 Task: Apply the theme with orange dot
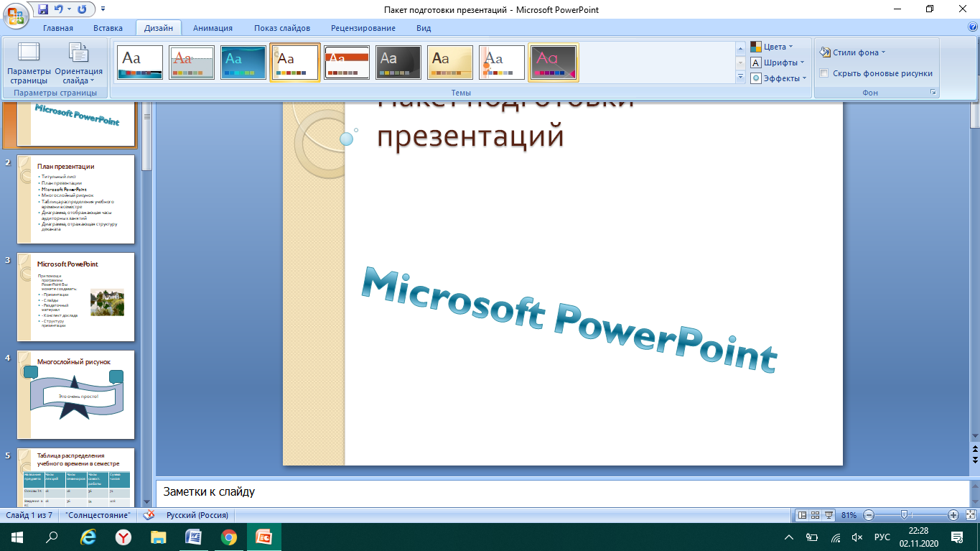(502, 62)
